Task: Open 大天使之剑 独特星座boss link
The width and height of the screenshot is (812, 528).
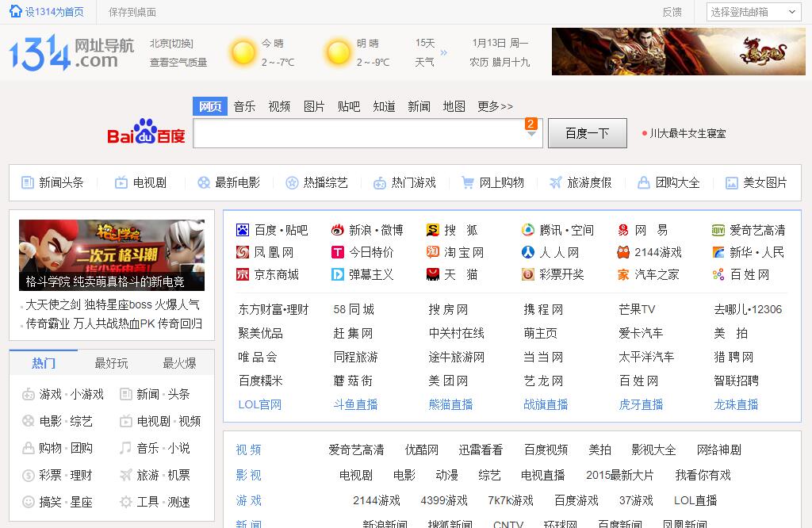Action: tap(113, 304)
